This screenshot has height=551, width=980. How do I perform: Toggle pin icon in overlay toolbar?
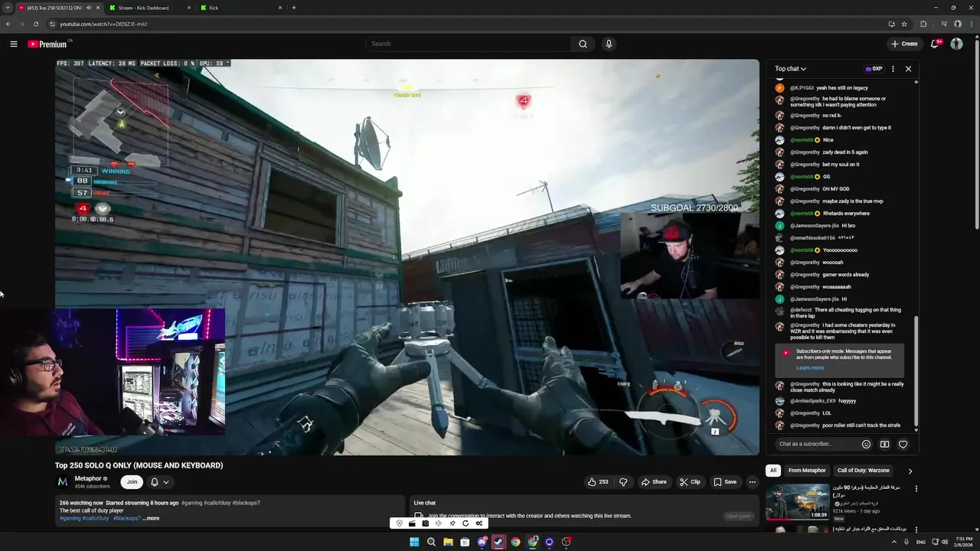point(452,523)
